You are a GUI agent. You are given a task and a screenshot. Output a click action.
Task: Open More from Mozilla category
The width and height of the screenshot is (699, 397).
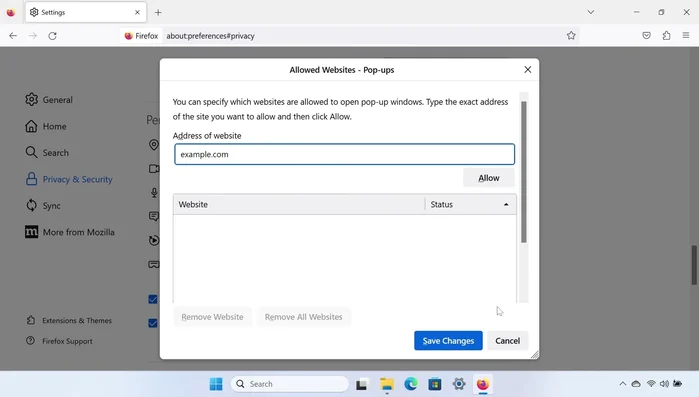coord(70,232)
